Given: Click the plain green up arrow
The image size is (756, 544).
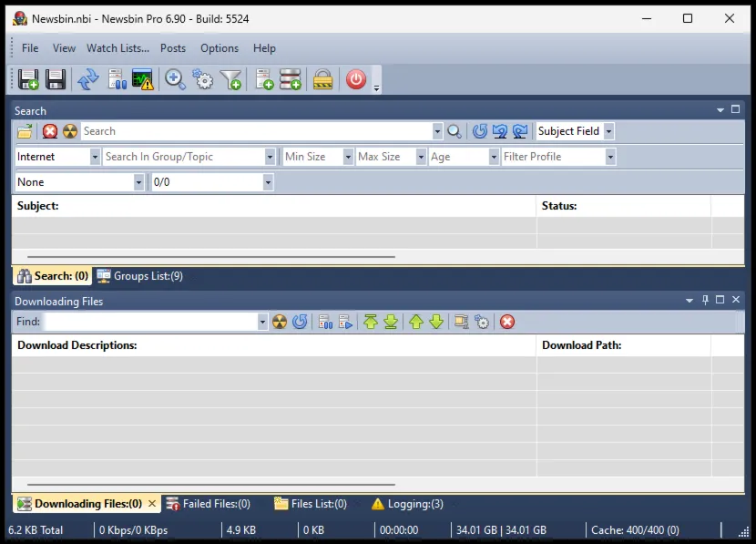Looking at the screenshot, I should coord(416,322).
